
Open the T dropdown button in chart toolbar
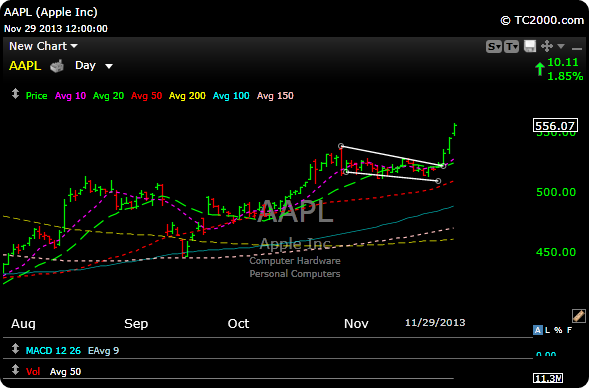click(511, 47)
